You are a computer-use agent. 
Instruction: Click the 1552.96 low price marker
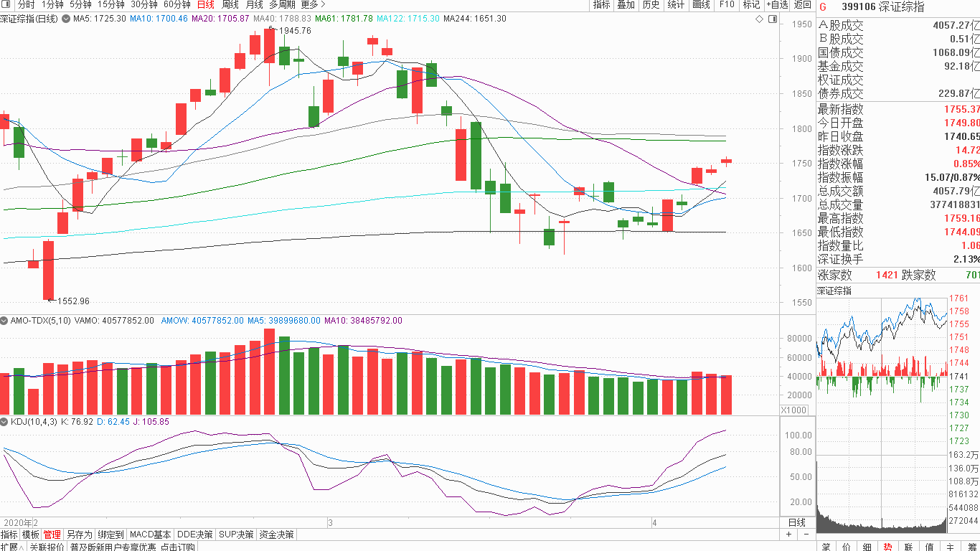click(x=72, y=301)
